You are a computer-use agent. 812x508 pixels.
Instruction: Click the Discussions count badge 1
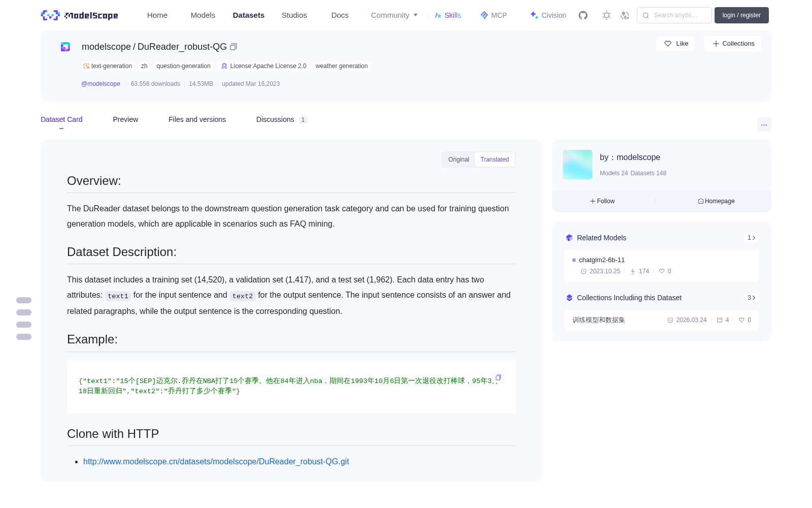[303, 120]
